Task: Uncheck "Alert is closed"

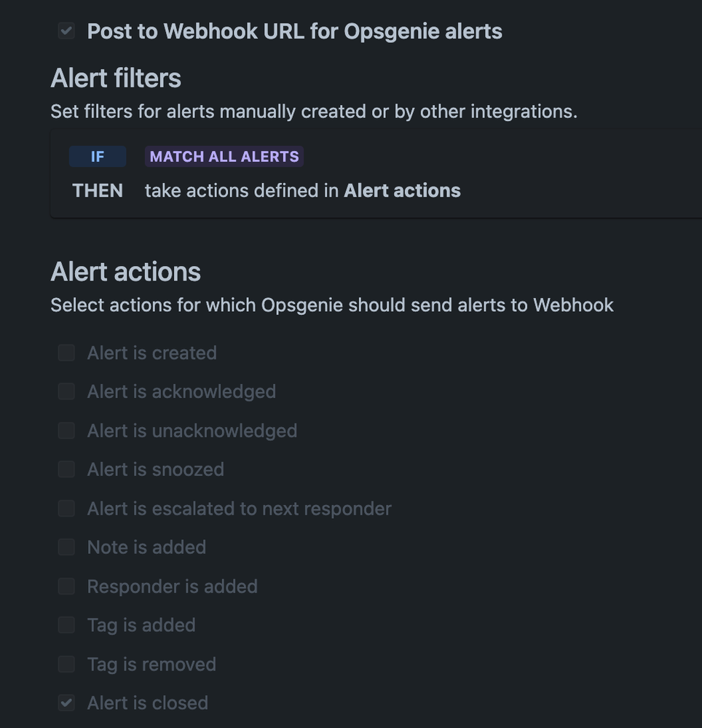Action: pos(66,702)
